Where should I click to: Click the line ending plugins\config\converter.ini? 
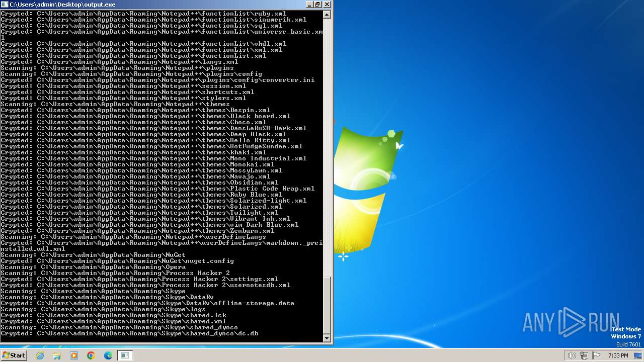(x=157, y=80)
